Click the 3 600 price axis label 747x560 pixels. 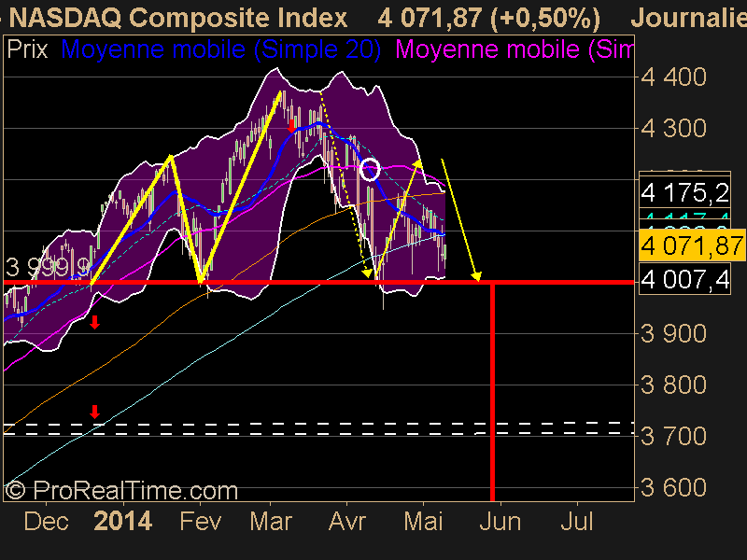coord(673,487)
